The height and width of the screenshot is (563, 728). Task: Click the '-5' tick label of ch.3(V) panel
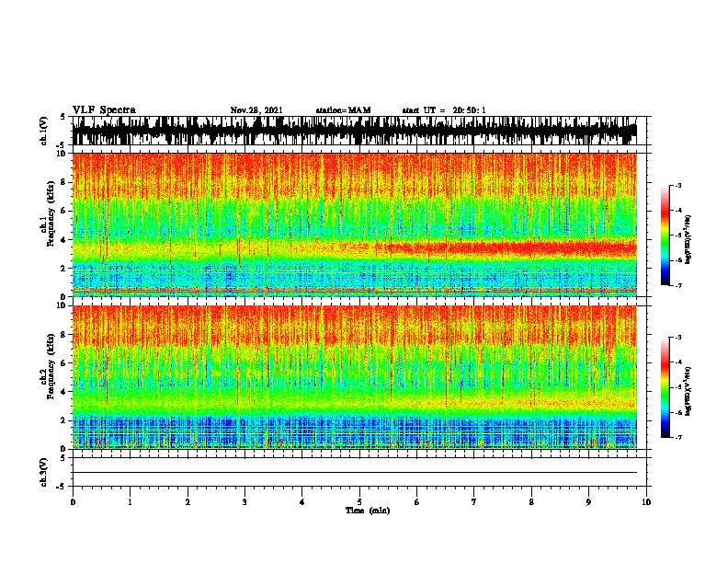62,487
